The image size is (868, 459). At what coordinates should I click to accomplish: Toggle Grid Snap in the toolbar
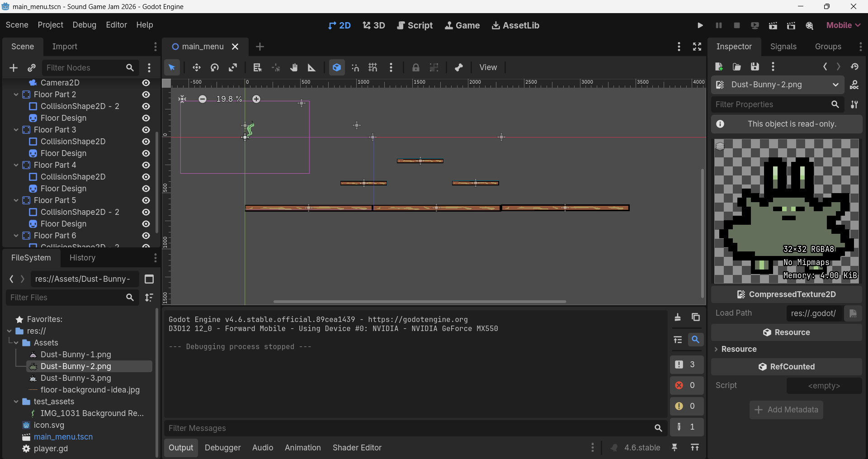point(373,67)
